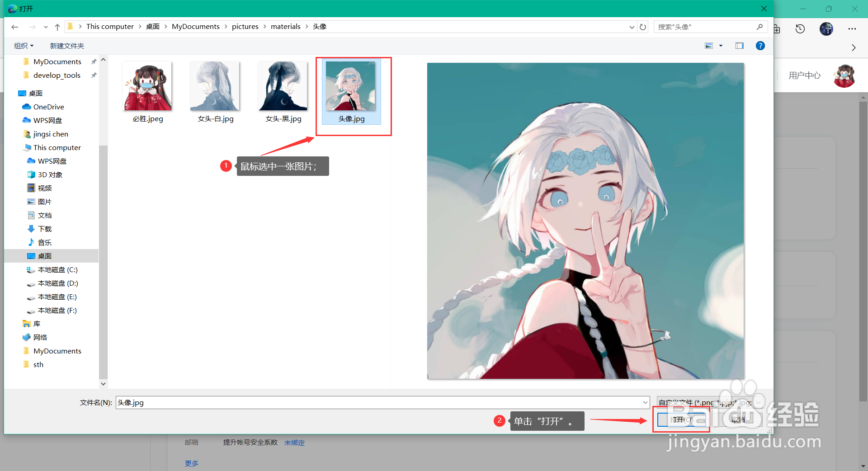Select develop_tools pinned folder
The height and width of the screenshot is (471, 868).
pos(57,75)
